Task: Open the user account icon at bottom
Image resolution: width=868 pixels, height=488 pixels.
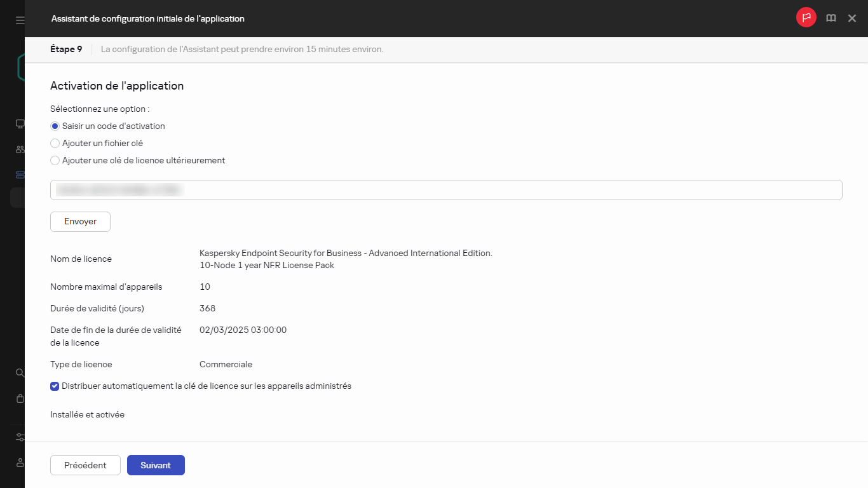Action: [18, 463]
